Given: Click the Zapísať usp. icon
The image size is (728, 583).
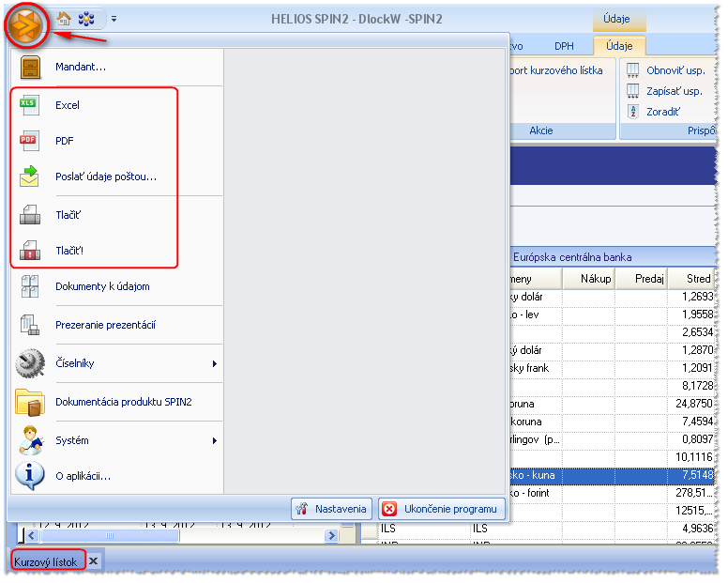Looking at the screenshot, I should (x=633, y=91).
